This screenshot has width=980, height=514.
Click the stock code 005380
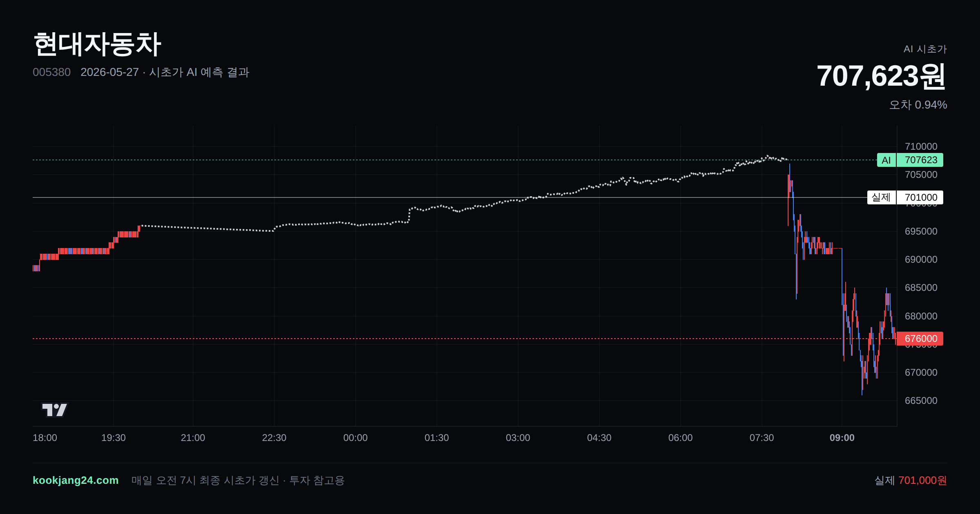click(51, 72)
